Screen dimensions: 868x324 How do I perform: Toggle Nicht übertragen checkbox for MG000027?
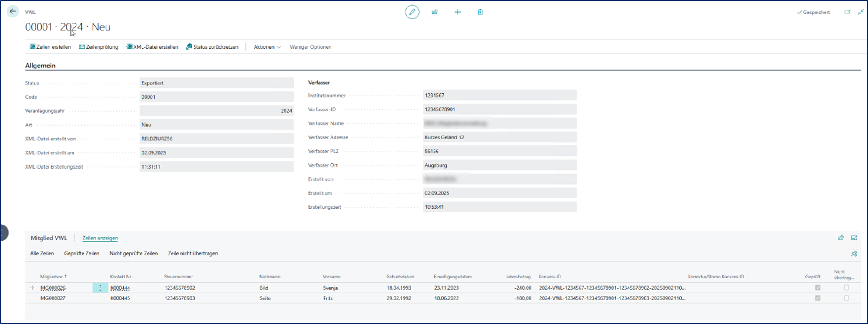pos(846,298)
